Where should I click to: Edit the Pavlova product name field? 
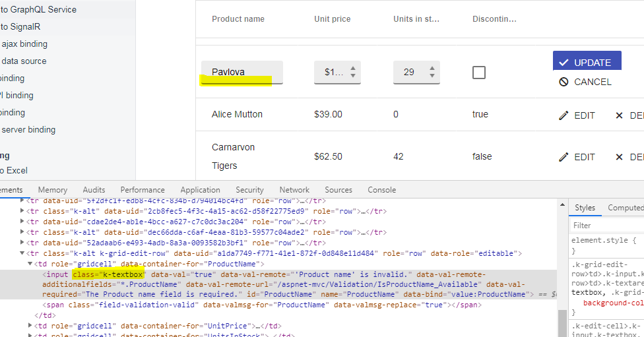coord(242,73)
